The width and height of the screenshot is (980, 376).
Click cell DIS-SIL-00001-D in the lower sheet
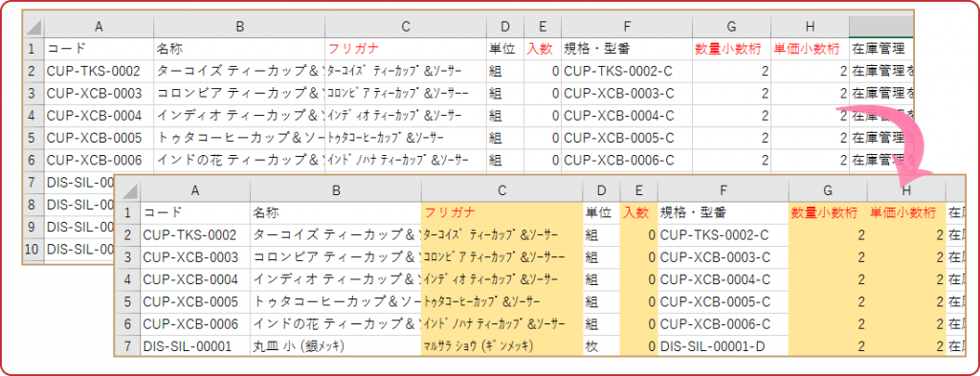(724, 346)
